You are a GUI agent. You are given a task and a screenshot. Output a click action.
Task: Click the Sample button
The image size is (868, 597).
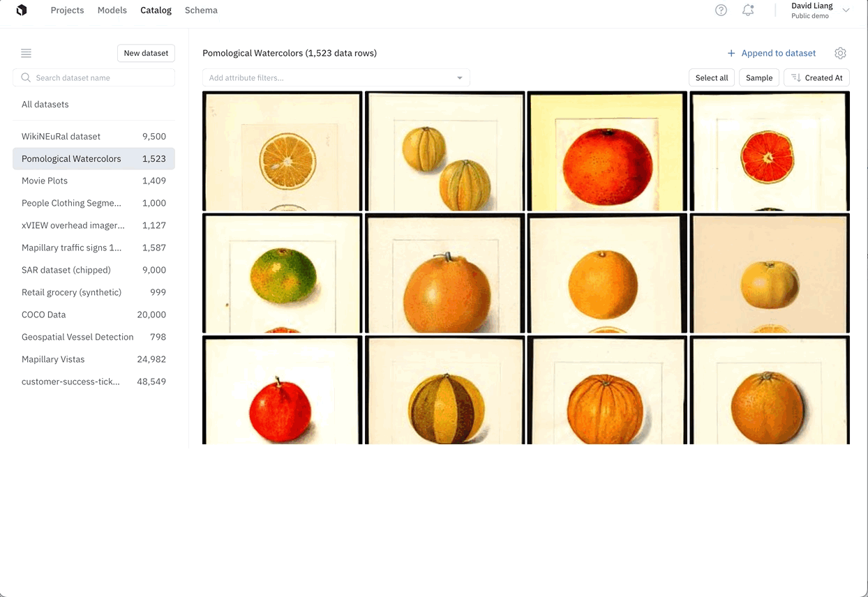[x=759, y=77]
